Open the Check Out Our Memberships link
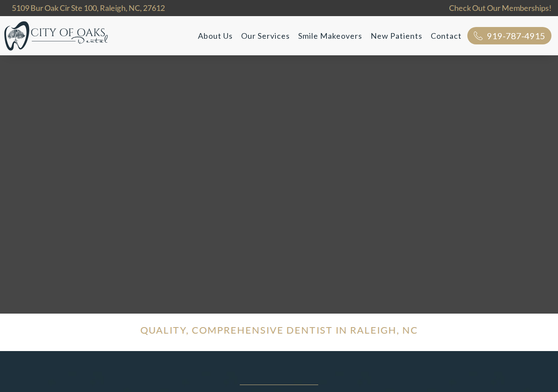The height and width of the screenshot is (392, 558). [x=500, y=8]
